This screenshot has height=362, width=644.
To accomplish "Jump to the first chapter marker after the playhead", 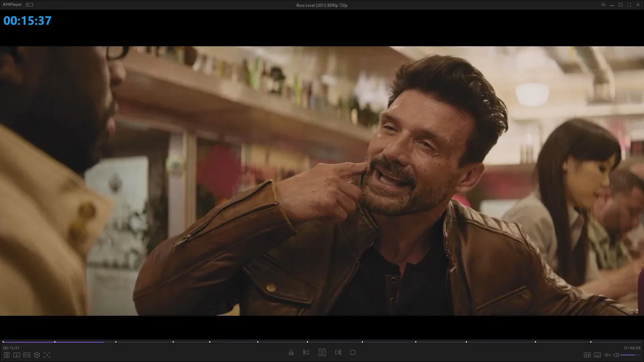I will 116,342.
